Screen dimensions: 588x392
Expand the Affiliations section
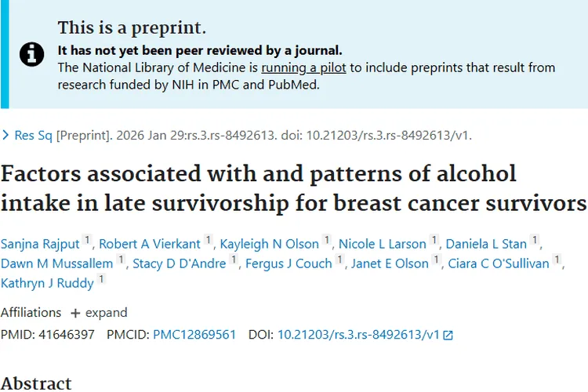point(98,312)
